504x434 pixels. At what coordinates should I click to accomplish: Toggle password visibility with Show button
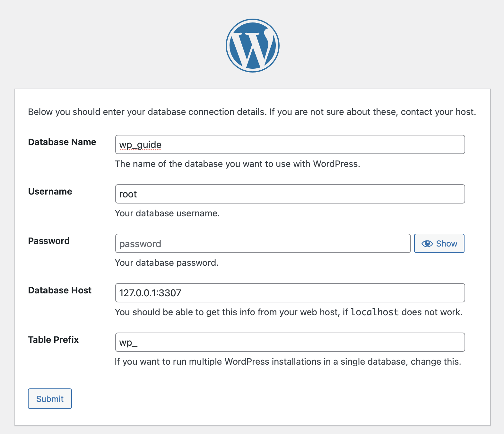[439, 244]
